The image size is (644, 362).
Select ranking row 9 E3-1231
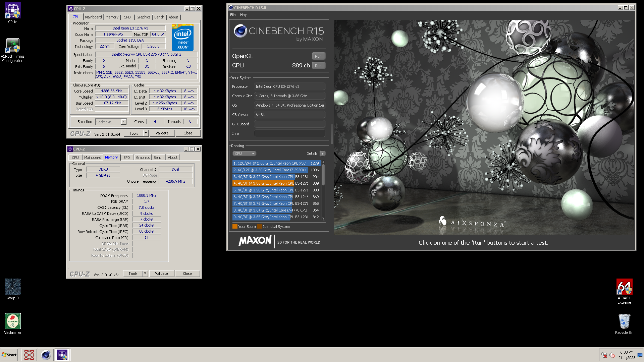coord(276,217)
